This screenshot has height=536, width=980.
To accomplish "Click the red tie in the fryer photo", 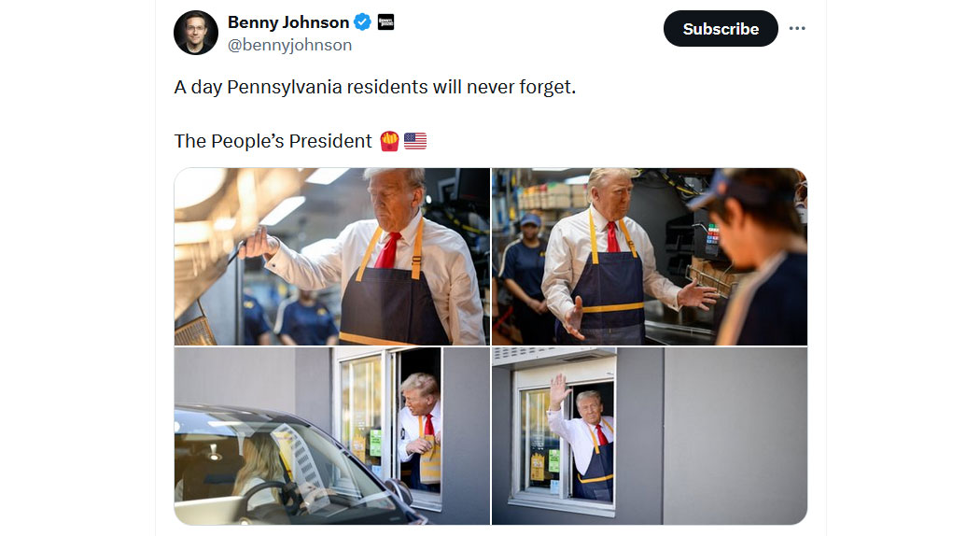I will tap(389, 249).
